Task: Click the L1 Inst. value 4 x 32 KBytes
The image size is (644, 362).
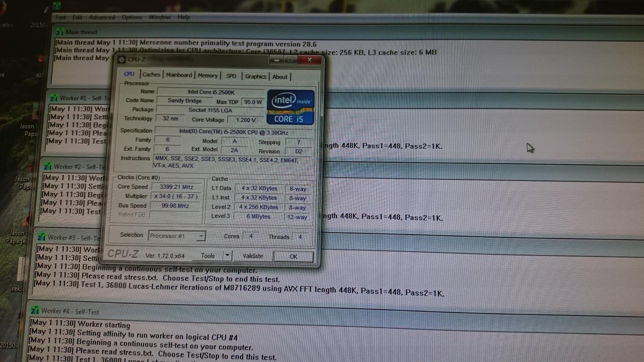Action: click(259, 198)
